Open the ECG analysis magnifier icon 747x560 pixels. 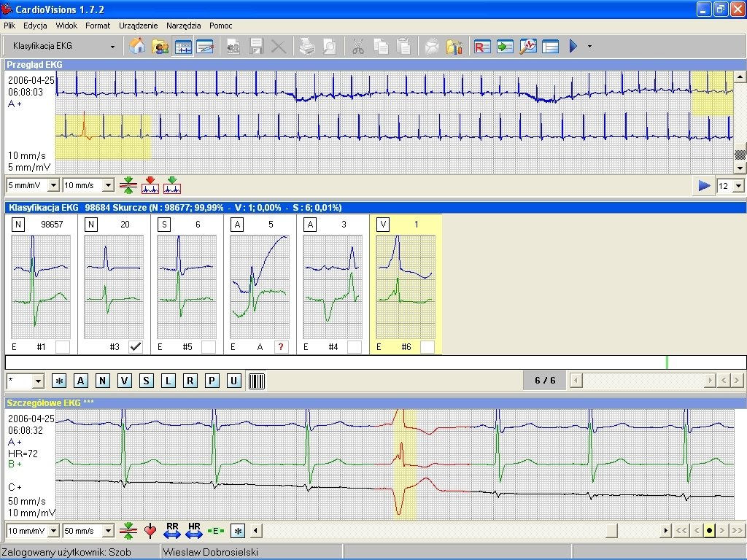527,46
